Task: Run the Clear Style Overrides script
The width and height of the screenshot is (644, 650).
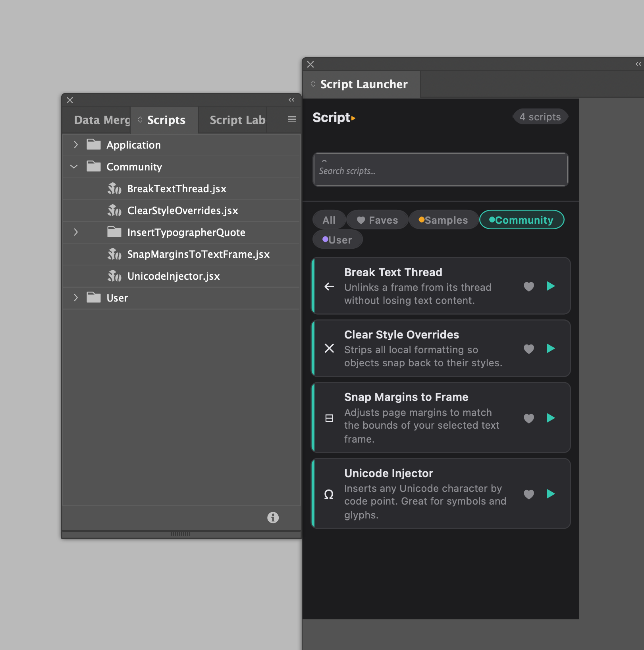Action: (x=551, y=348)
